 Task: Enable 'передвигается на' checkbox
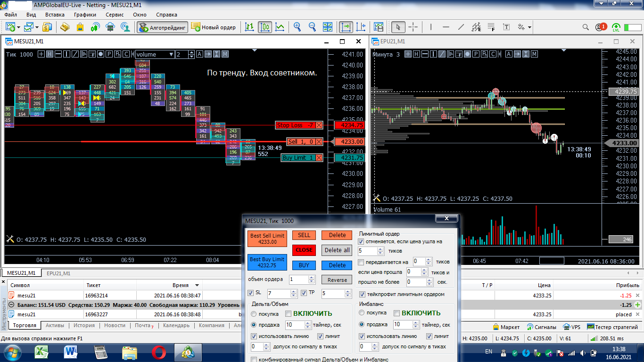point(361,262)
